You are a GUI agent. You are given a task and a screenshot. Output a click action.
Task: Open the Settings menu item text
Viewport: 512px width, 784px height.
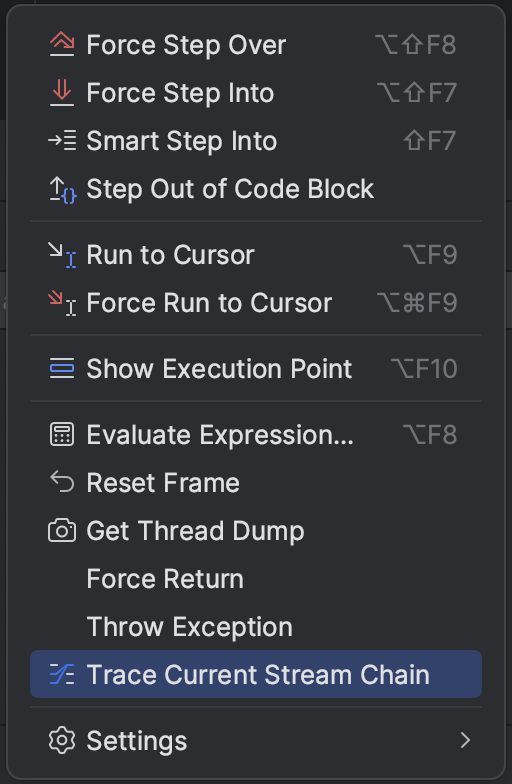click(137, 742)
